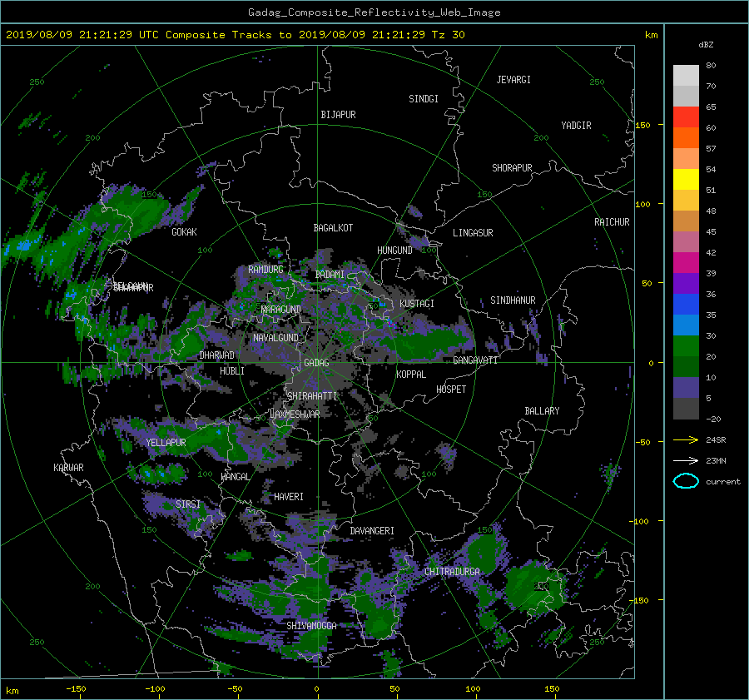Click the YELLAPUR city label
749x700 pixels.
(166, 443)
